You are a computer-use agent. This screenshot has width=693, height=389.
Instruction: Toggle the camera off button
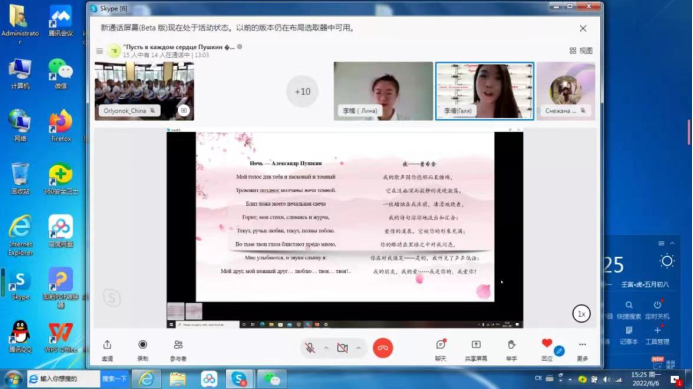tap(342, 348)
